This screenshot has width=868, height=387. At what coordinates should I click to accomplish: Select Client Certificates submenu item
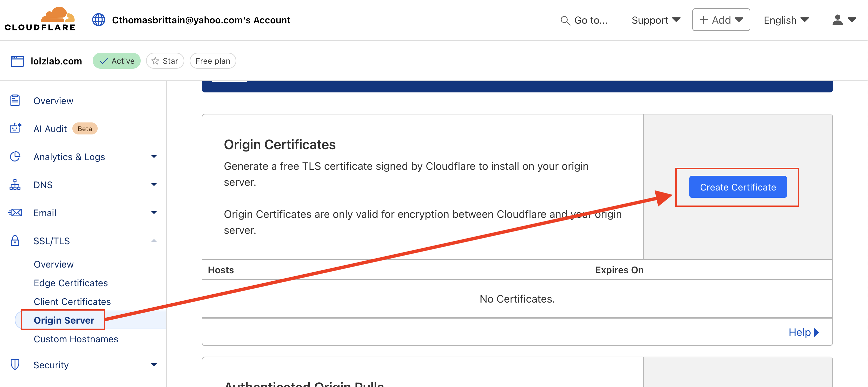click(72, 302)
